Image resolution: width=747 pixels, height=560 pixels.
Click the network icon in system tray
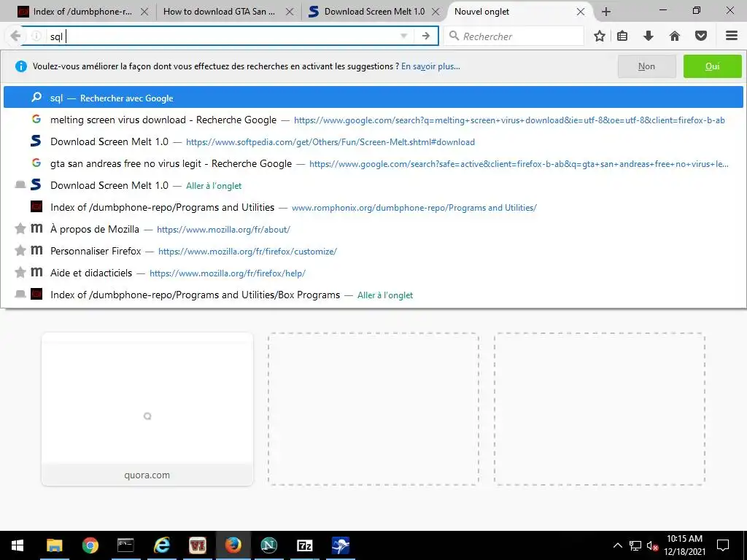pos(635,545)
